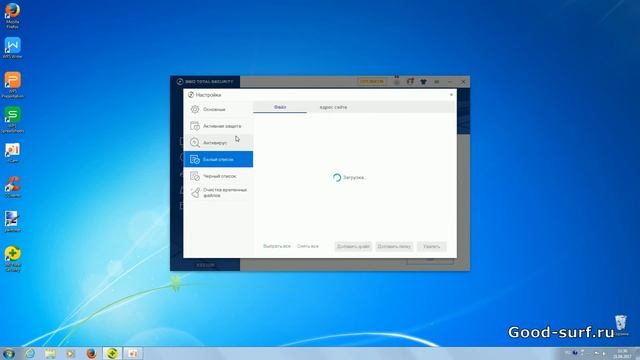The height and width of the screenshot is (360, 640).
Task: Click the gift icon in 360 title bar
Action: [410, 82]
